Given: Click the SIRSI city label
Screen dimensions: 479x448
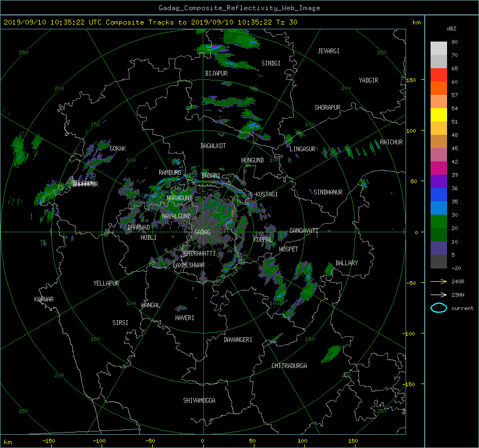Looking at the screenshot, I should pos(120,323).
